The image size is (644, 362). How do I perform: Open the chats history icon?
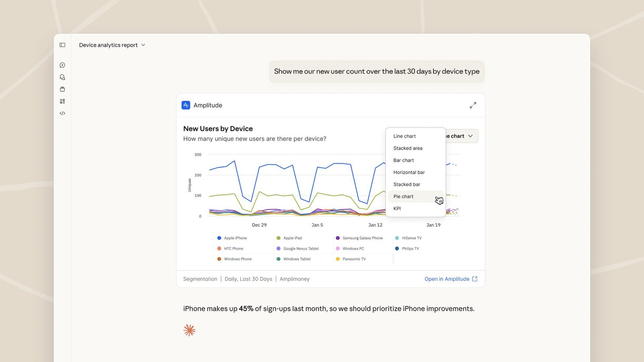point(62,77)
